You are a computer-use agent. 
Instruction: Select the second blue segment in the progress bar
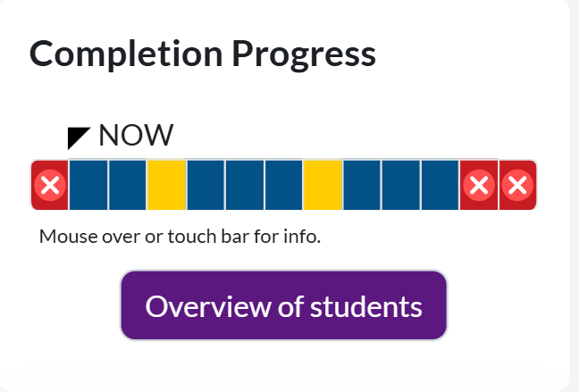tap(128, 186)
